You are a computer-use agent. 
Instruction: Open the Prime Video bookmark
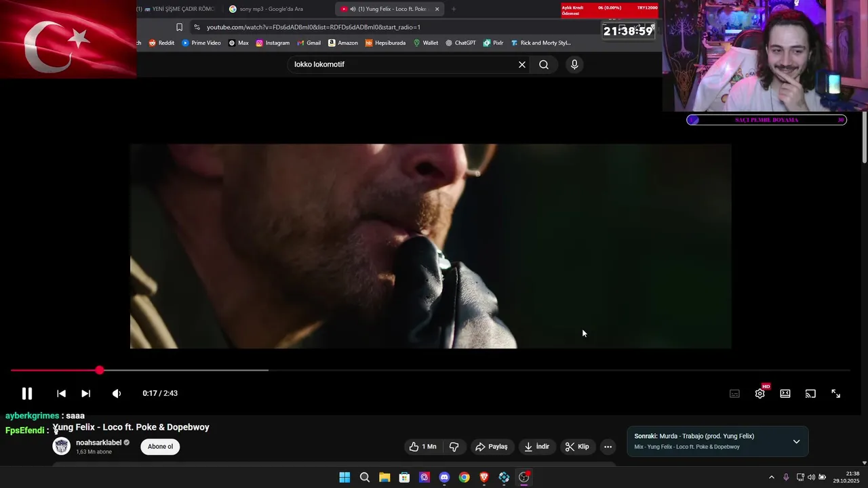tap(201, 43)
